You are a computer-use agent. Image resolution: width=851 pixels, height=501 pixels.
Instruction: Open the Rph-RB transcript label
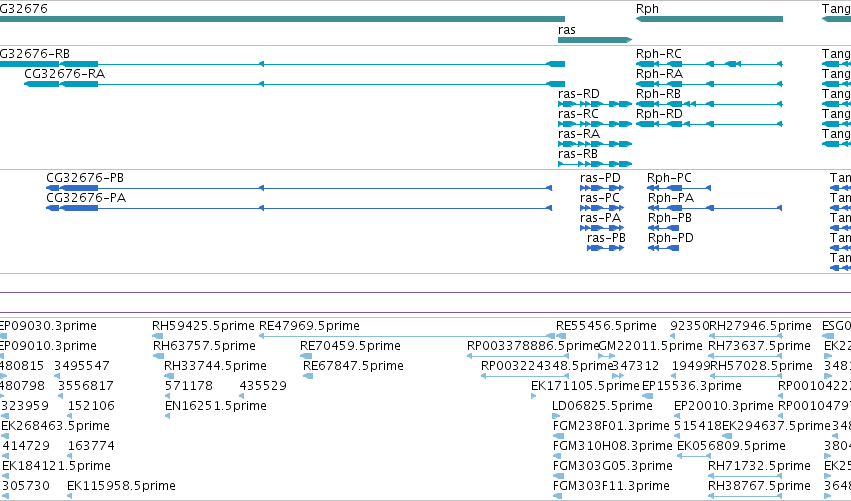[658, 94]
